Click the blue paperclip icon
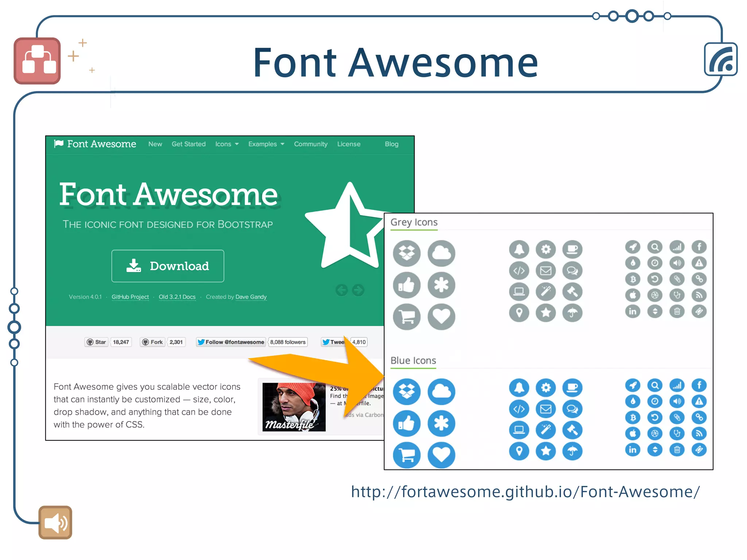Image resolution: width=747 pixels, height=560 pixels. [x=677, y=417]
